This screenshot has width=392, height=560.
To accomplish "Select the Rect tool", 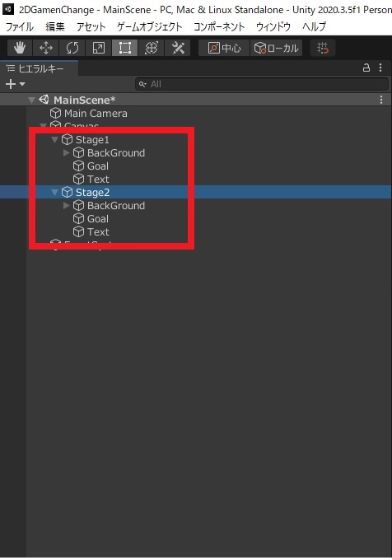I will point(125,48).
